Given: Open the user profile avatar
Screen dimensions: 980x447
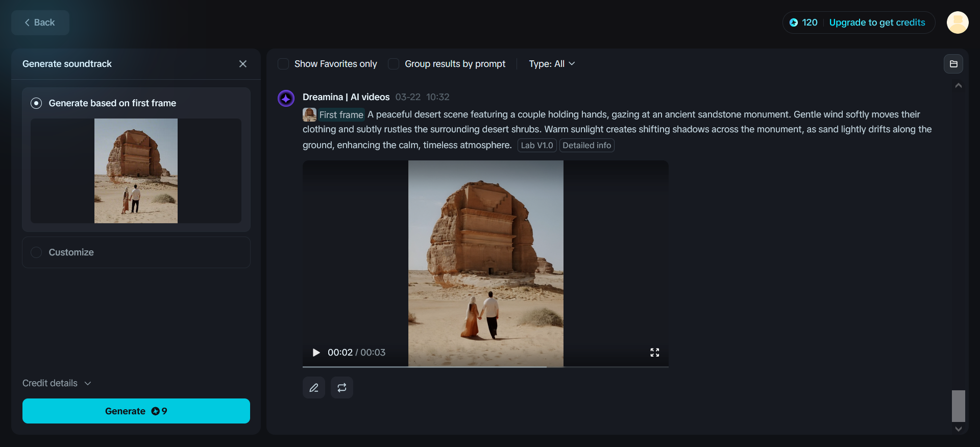Looking at the screenshot, I should point(958,22).
